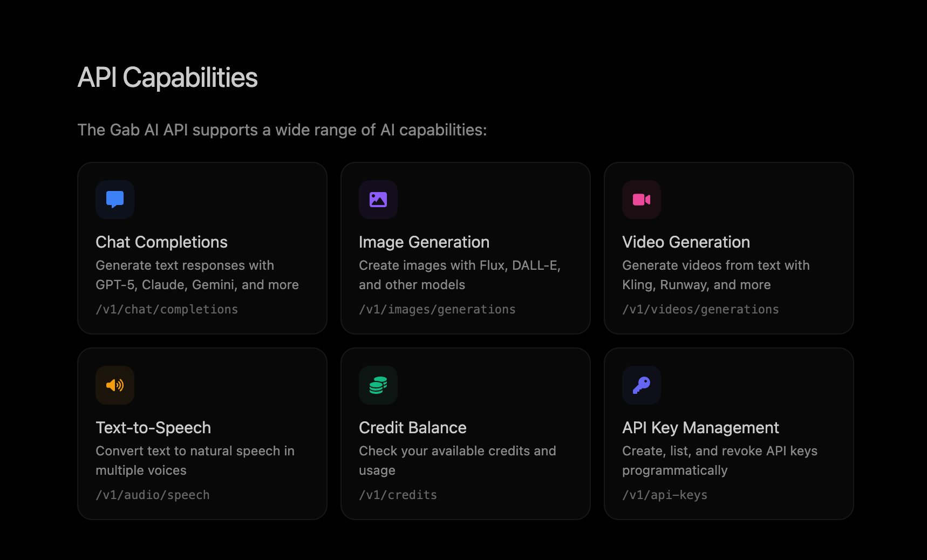Click the purple image picture icon

click(x=378, y=199)
